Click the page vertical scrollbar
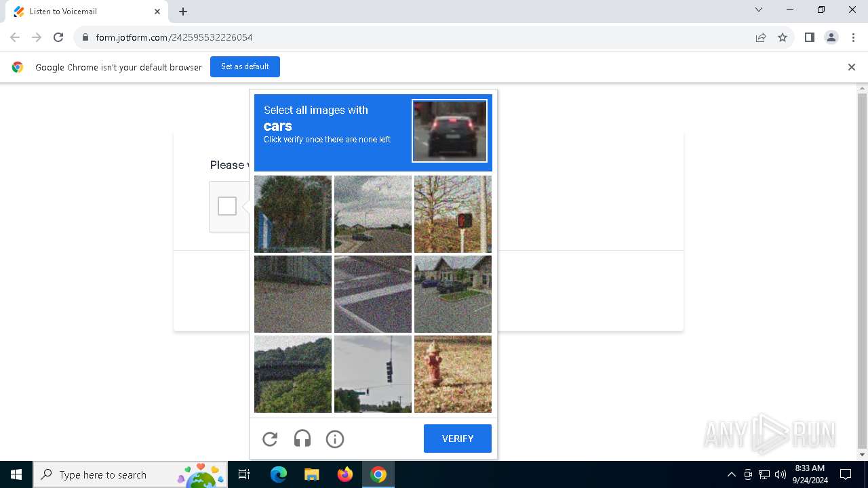Image resolution: width=868 pixels, height=488 pixels. 863,271
